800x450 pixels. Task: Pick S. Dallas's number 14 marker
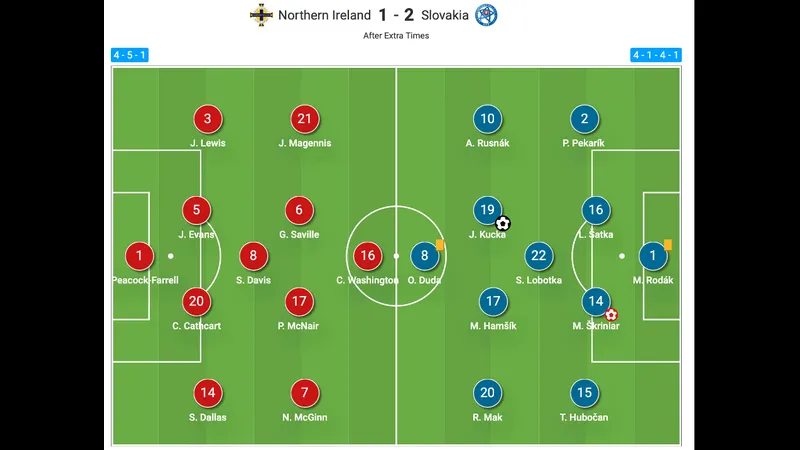coord(208,393)
